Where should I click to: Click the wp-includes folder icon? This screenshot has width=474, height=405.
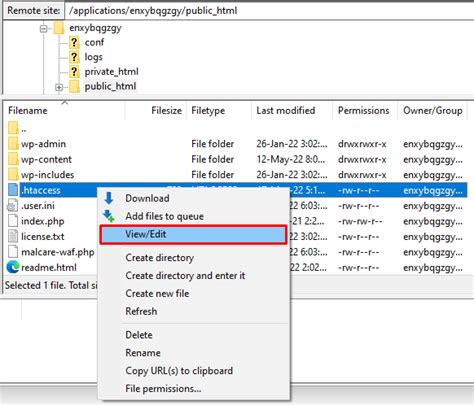[x=13, y=174]
